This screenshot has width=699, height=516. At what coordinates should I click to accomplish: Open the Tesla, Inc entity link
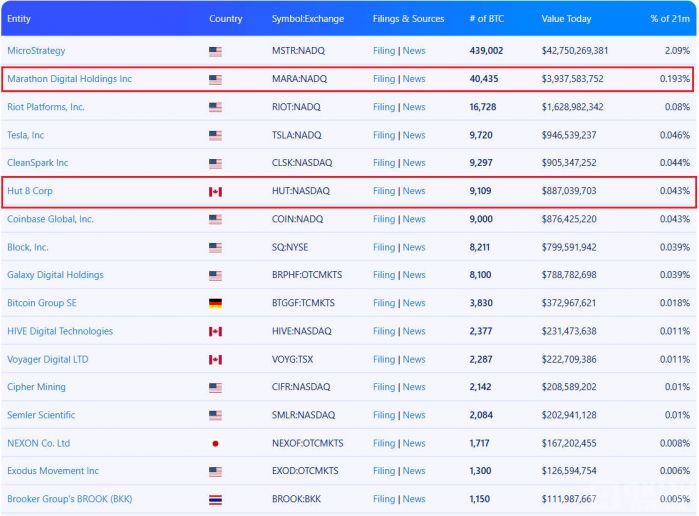[25, 135]
